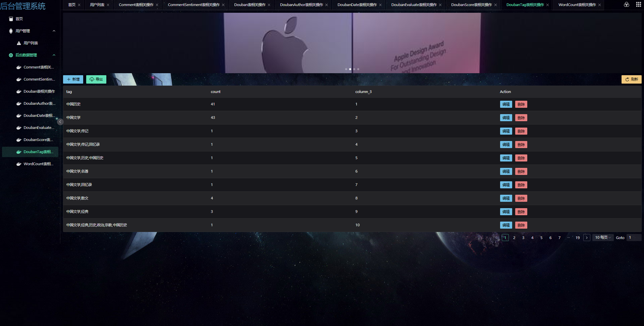This screenshot has height=326, width=644.
Task: Close the DoubanEvaluate表相关操作 tab
Action: [x=440, y=5]
